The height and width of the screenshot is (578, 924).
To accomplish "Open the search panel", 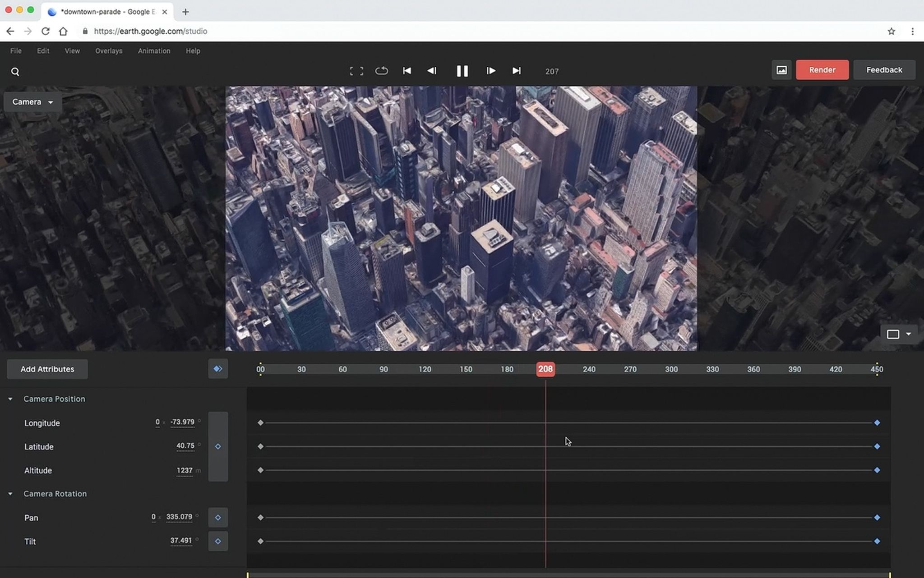I will [x=15, y=71].
